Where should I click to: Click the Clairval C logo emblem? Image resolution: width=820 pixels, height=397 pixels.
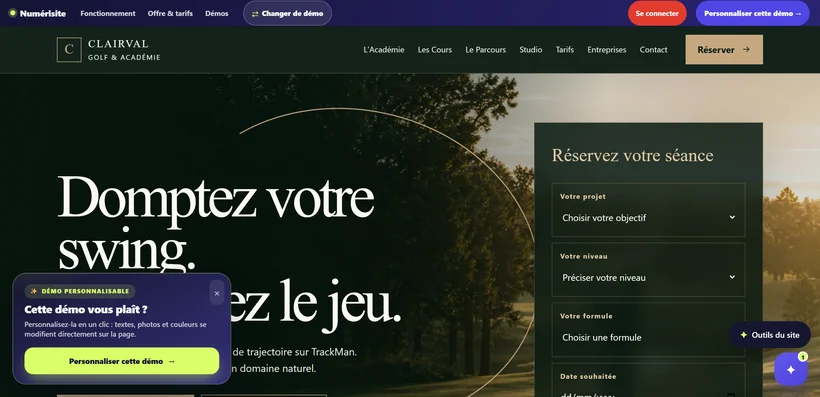tap(69, 50)
